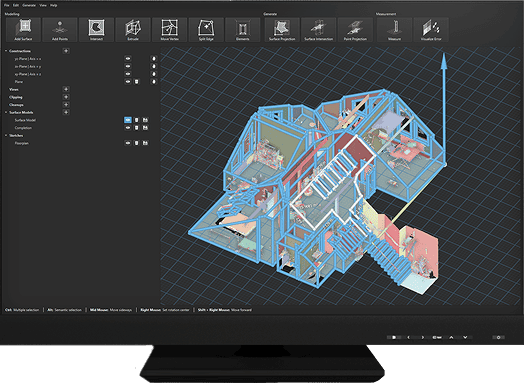The width and height of the screenshot is (524, 383).
Task: Collapse the Surface Models section
Action: (x=6, y=112)
